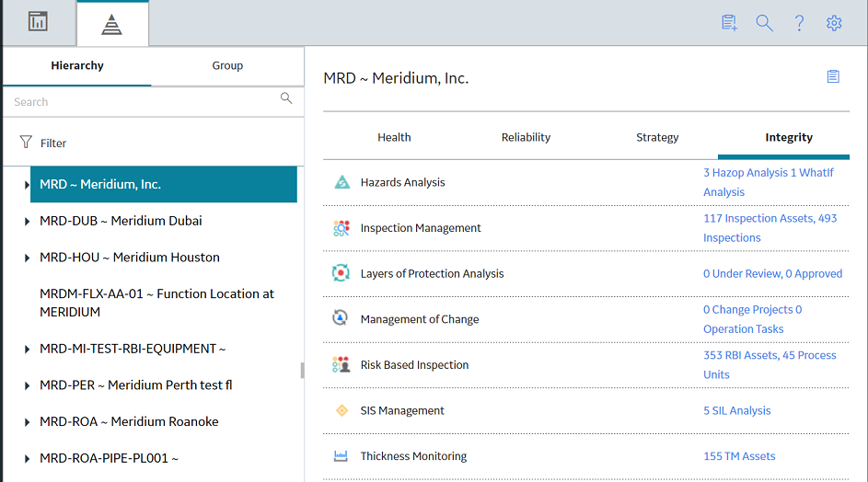The height and width of the screenshot is (482, 868).
Task: Expand the MRD-MI-TEST-RBI-EQUIPMENT node
Action: click(27, 350)
